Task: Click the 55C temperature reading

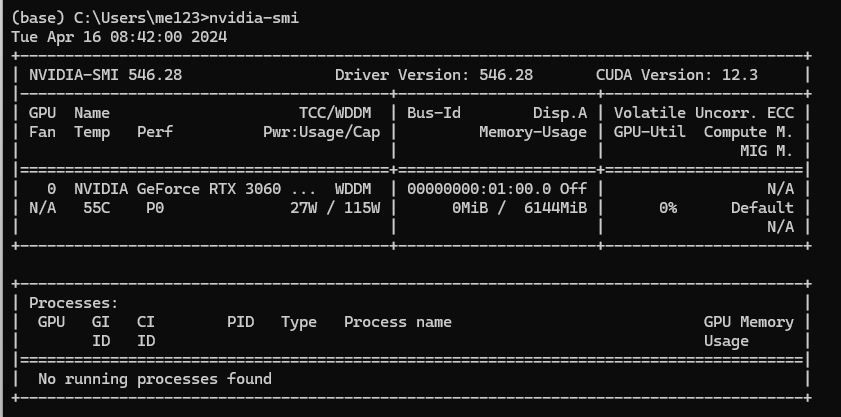Action: [97, 208]
